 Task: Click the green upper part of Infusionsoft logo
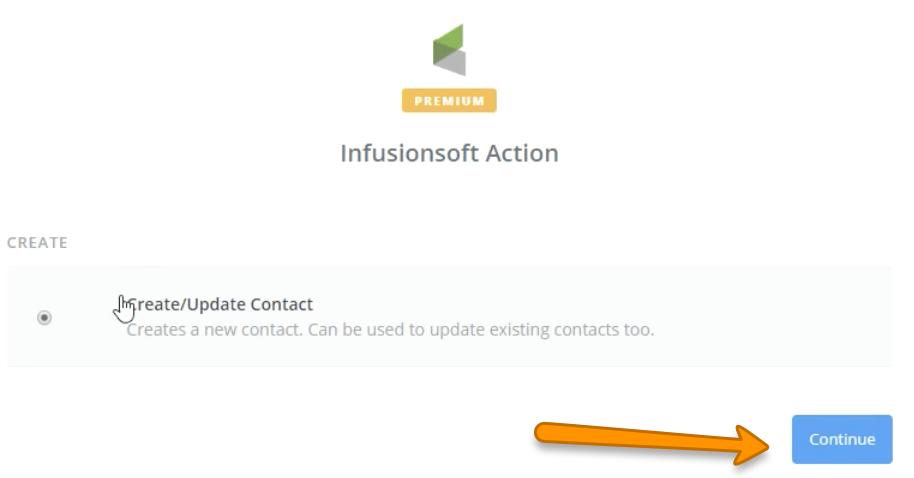pos(448,38)
